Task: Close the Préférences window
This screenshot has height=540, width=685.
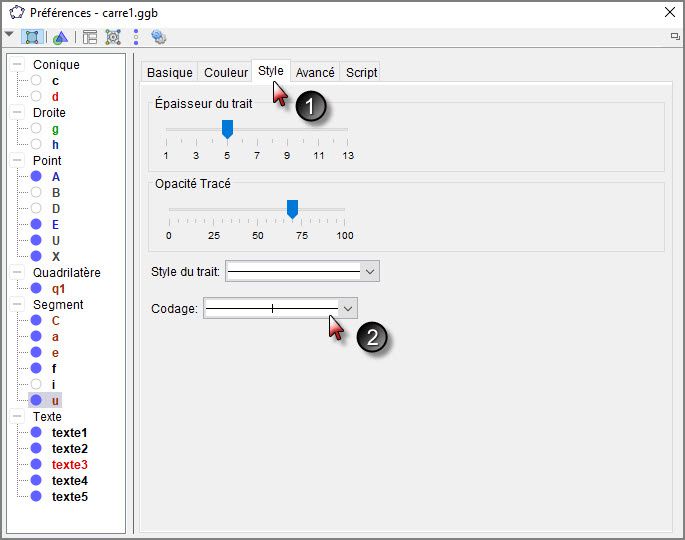Action: [670, 12]
